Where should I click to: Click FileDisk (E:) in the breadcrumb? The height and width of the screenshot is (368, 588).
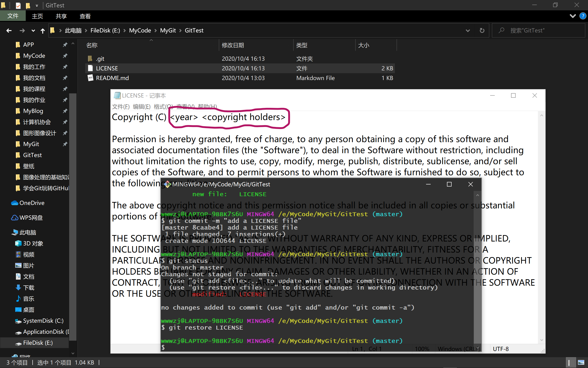click(x=105, y=30)
